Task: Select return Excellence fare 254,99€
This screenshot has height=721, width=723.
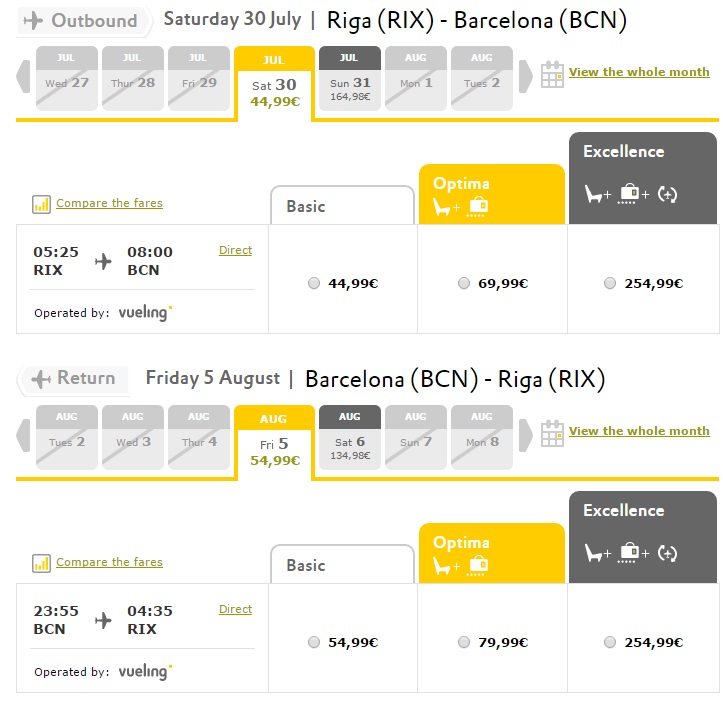Action: 610,642
